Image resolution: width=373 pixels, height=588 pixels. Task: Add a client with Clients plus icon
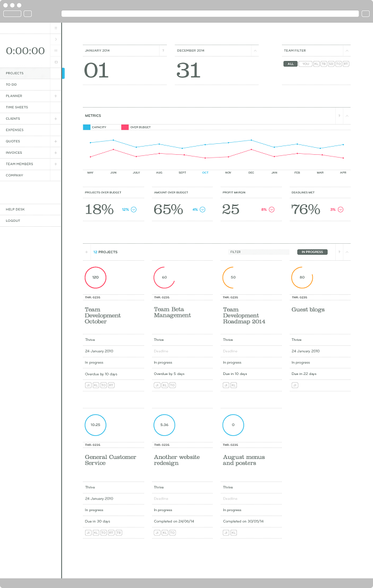[55, 119]
